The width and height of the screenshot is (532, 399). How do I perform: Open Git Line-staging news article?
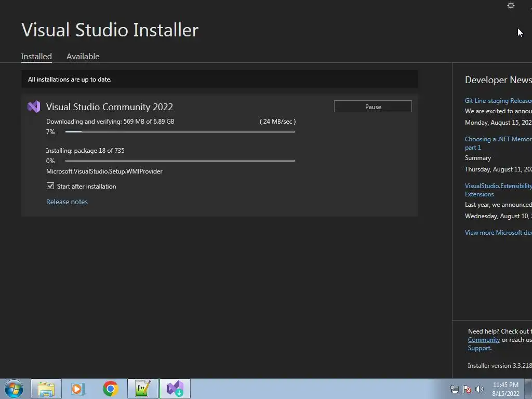click(x=498, y=101)
